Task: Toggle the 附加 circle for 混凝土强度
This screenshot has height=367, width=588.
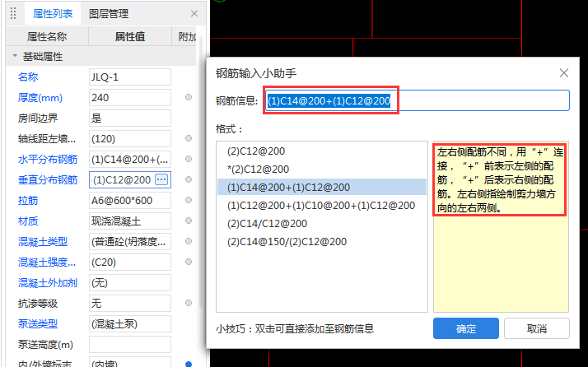Action: 189,262
